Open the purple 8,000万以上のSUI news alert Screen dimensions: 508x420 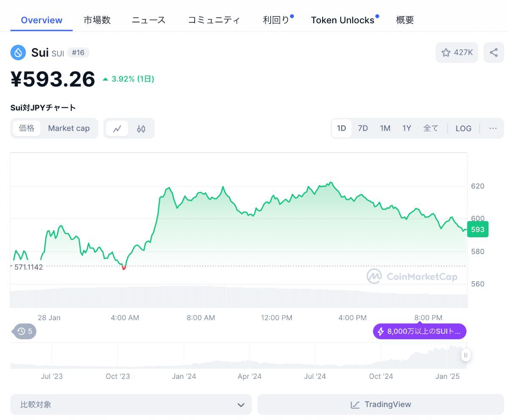[x=420, y=332]
